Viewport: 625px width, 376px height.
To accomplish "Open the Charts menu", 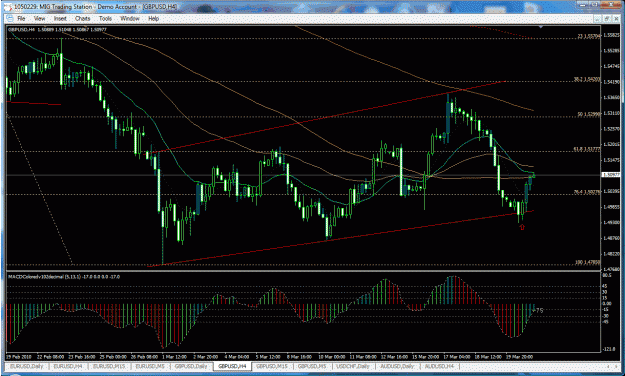I will pos(83,18).
